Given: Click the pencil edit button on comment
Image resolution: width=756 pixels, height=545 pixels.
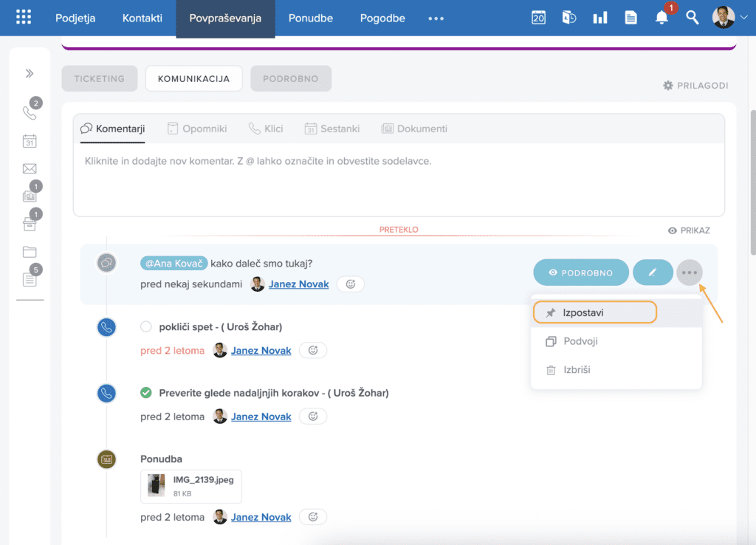Looking at the screenshot, I should [653, 272].
